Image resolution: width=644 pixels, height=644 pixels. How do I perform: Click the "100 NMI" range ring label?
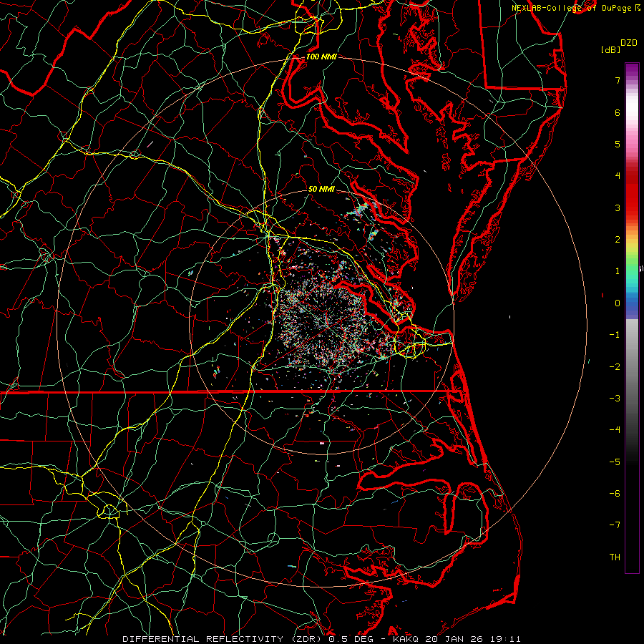(321, 57)
